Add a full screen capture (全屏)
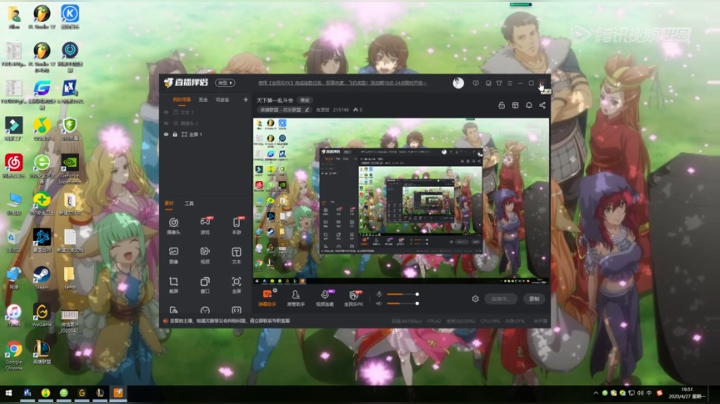 coord(236,285)
